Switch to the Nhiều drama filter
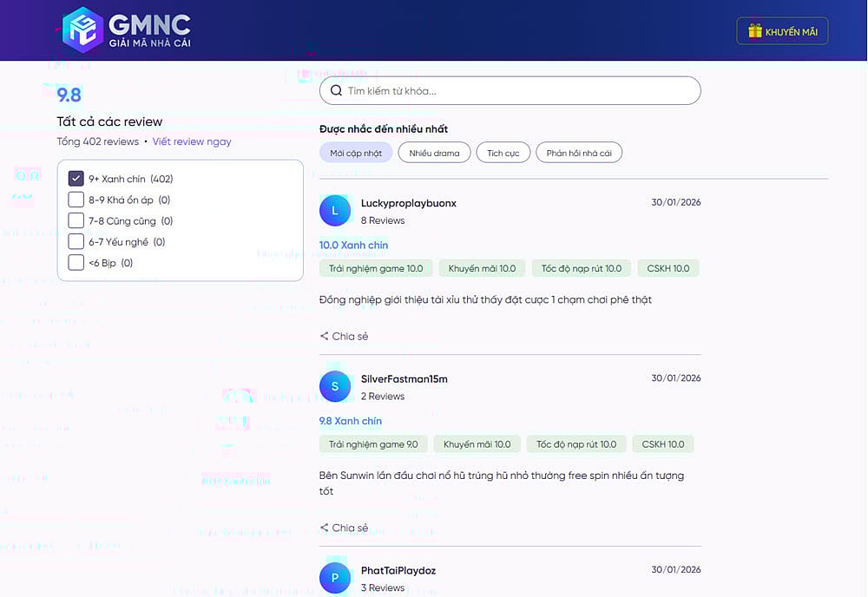868x597 pixels. [434, 152]
